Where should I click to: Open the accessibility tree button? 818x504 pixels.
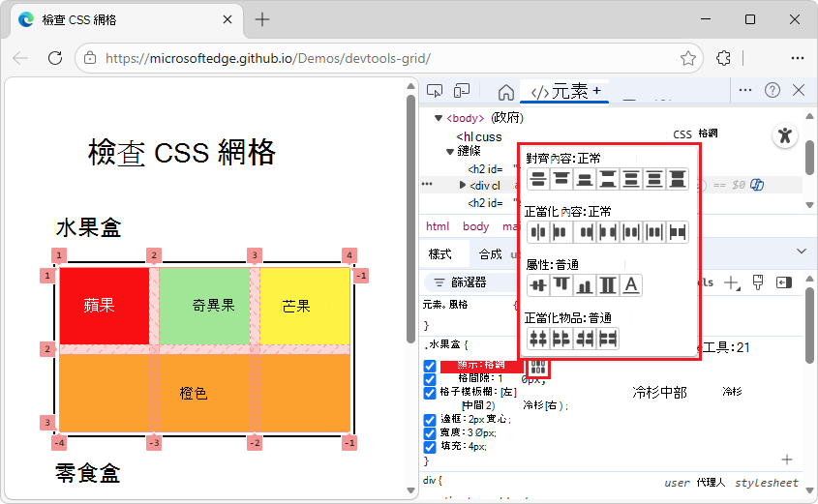point(785,136)
